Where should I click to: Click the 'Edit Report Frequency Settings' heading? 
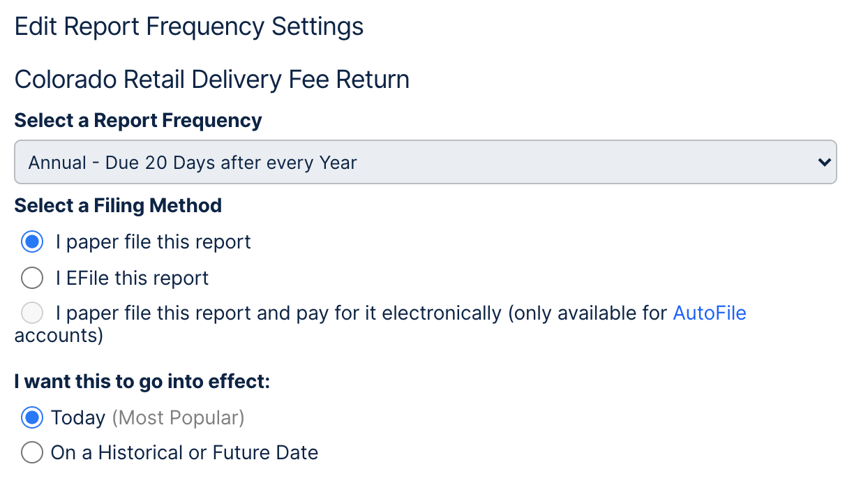(x=189, y=27)
